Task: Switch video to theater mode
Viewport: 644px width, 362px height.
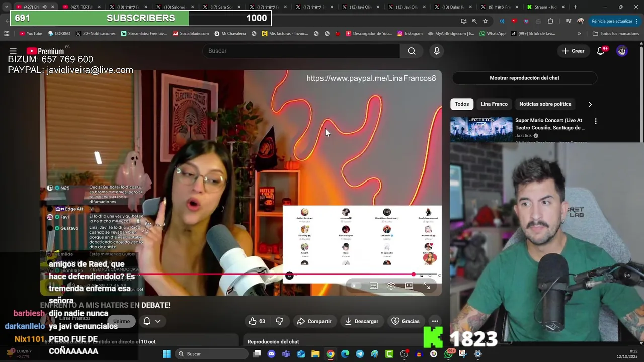Action: (409, 286)
